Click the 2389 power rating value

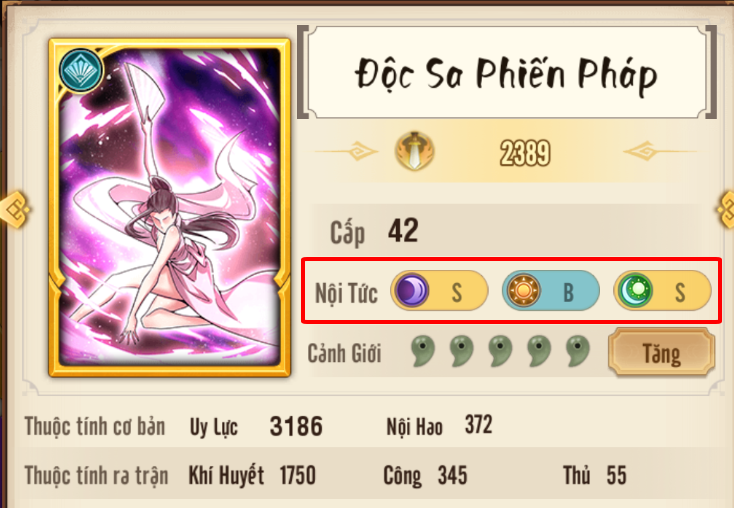(x=525, y=153)
